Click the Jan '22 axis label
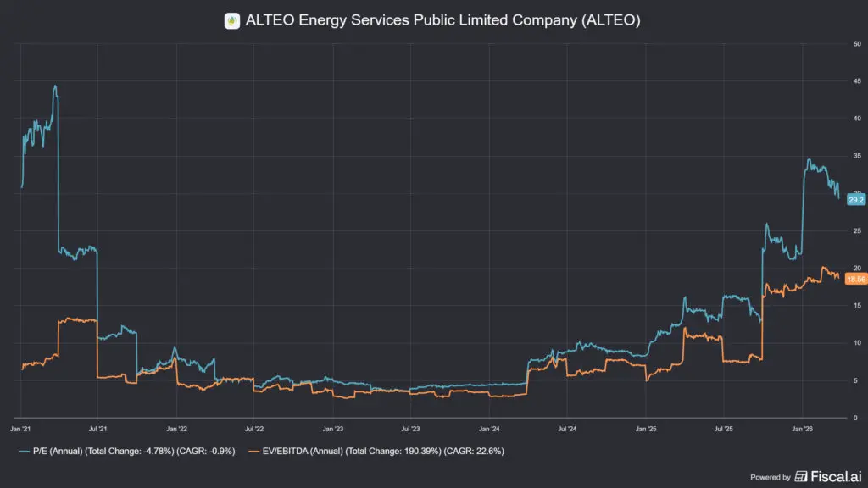Image resolution: width=868 pixels, height=488 pixels. coord(176,429)
